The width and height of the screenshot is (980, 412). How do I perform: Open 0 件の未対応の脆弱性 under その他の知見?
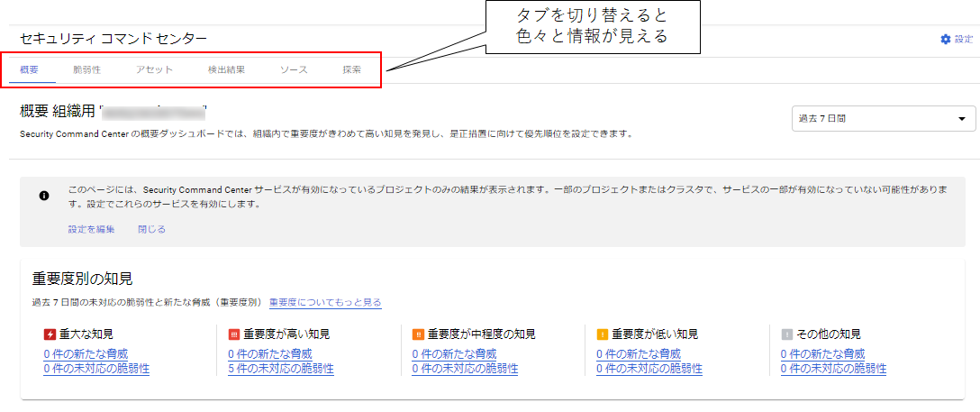point(833,369)
